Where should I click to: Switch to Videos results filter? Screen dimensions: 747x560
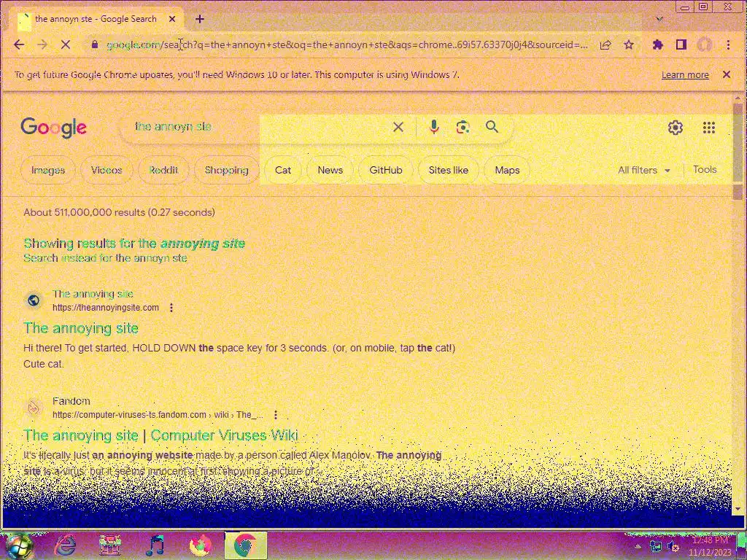[107, 170]
